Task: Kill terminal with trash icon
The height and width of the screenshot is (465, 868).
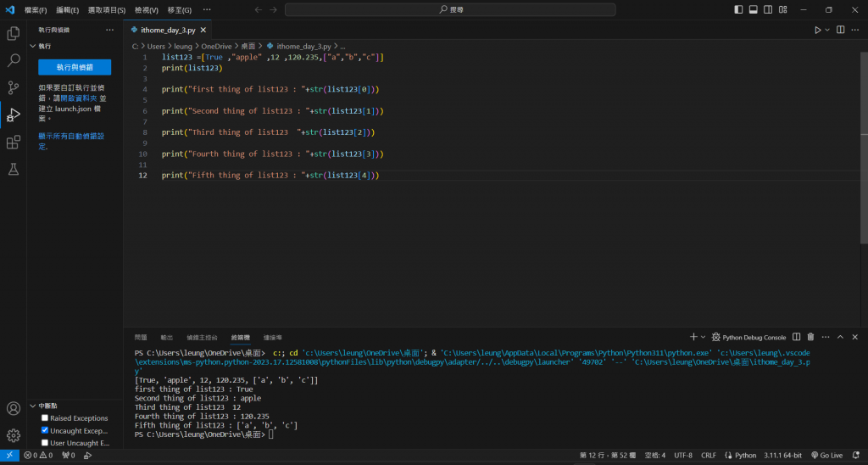Action: coord(810,336)
